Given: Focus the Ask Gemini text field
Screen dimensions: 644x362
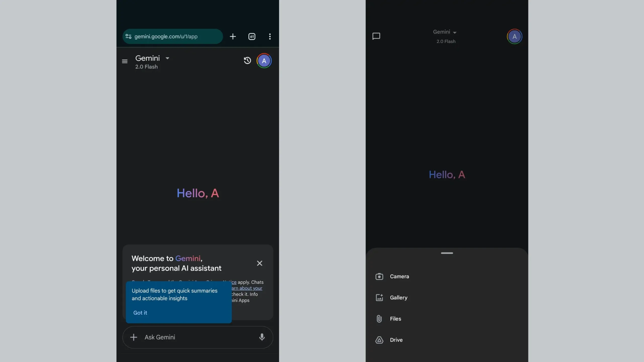Looking at the screenshot, I should coord(198,337).
